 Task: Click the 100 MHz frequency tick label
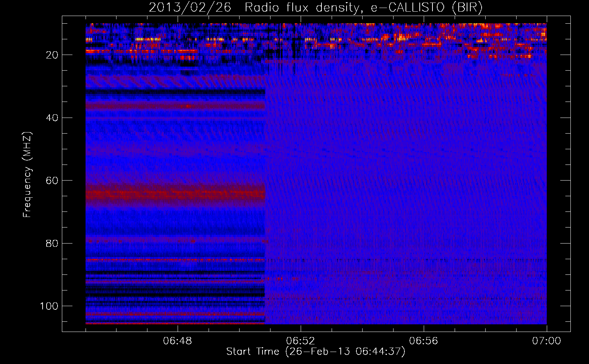[x=49, y=306]
